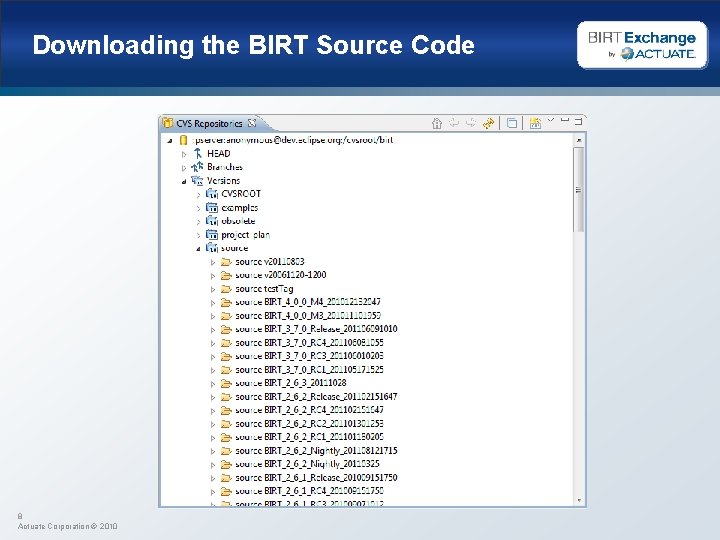Click the obsolete module icon
The height and width of the screenshot is (540, 720).
coord(212,221)
